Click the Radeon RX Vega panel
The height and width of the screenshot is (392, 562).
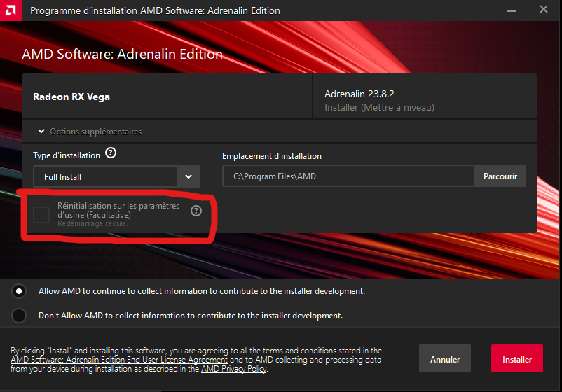tap(167, 97)
